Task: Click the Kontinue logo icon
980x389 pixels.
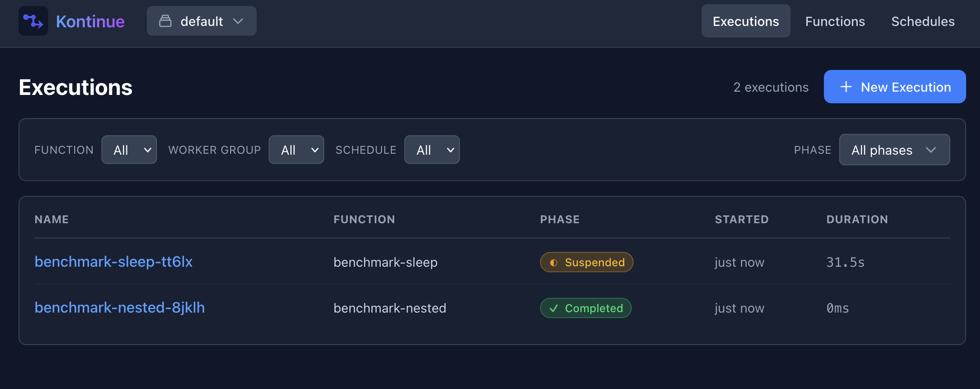Action: point(33,21)
